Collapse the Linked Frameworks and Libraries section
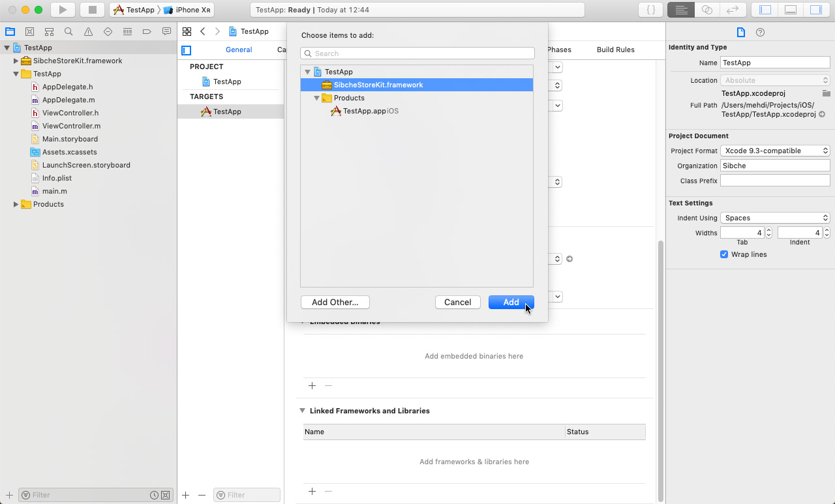 [302, 411]
